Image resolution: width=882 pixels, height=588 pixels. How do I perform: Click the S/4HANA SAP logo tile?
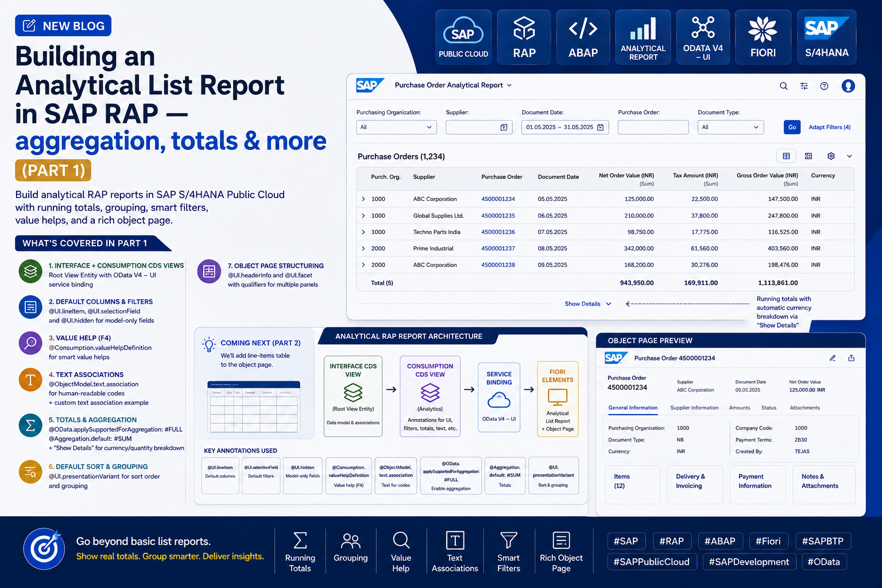(x=826, y=37)
